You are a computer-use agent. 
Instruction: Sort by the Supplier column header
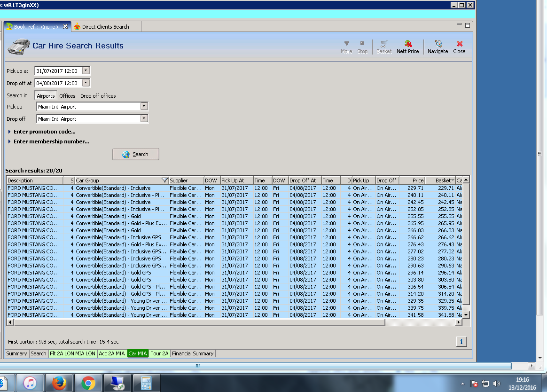point(186,180)
